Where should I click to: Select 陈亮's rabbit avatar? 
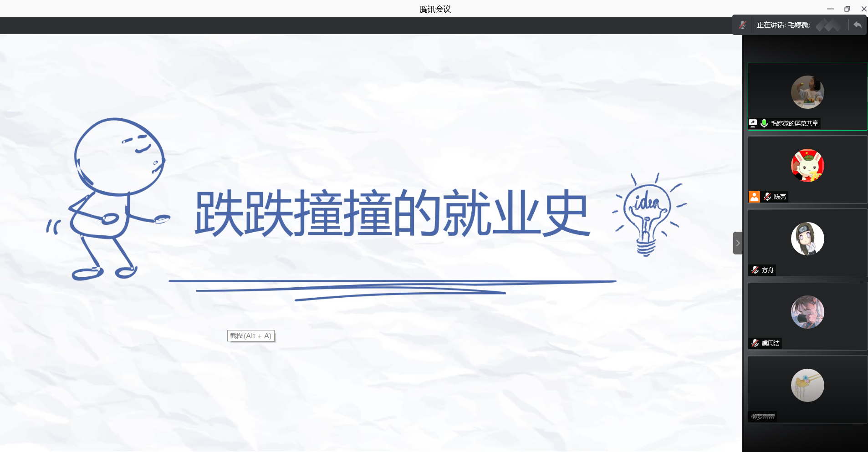tap(807, 166)
